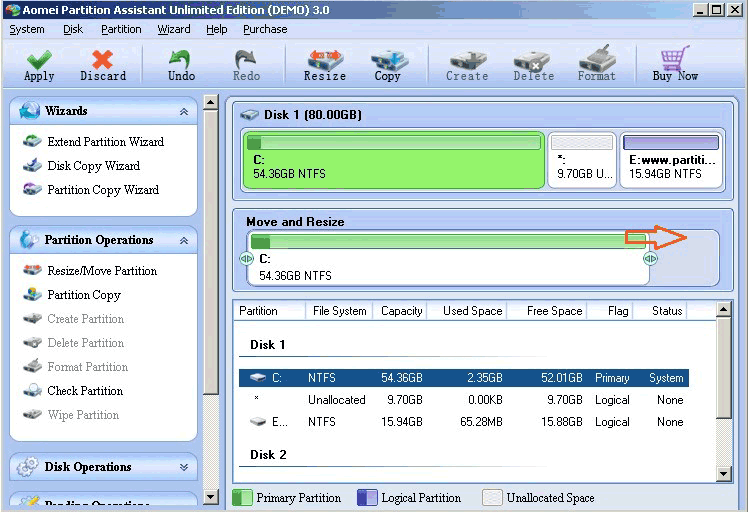Screen dimensions: 748x512
Task: Select the C: 54.36GB partition block
Action: 394,160
